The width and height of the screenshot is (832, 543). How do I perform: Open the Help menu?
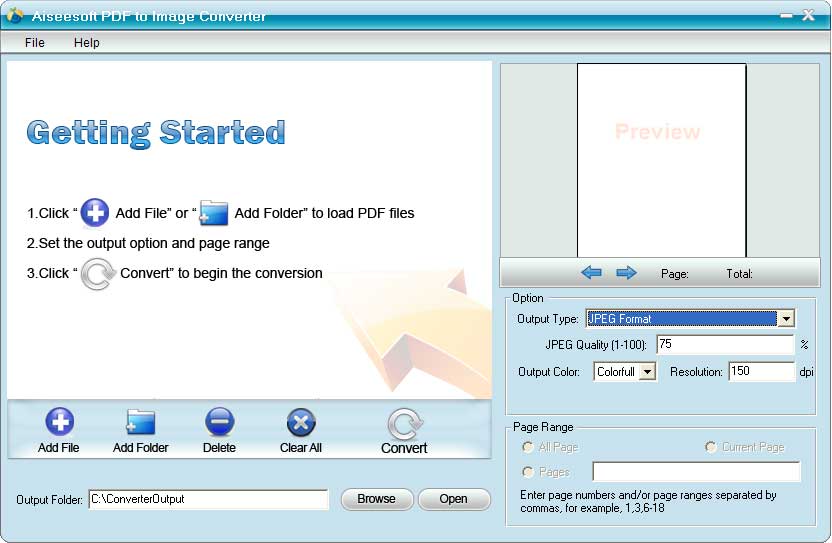click(86, 42)
